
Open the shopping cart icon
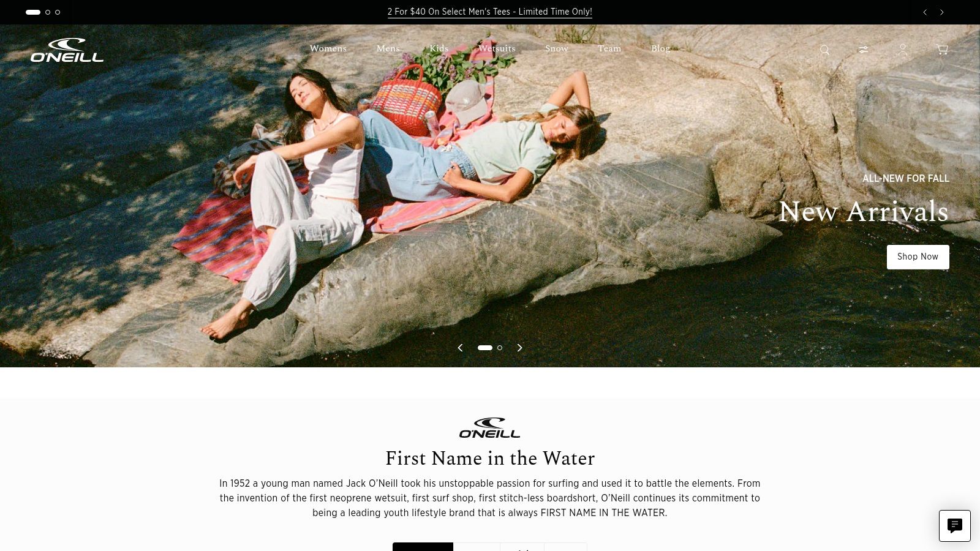(x=942, y=50)
